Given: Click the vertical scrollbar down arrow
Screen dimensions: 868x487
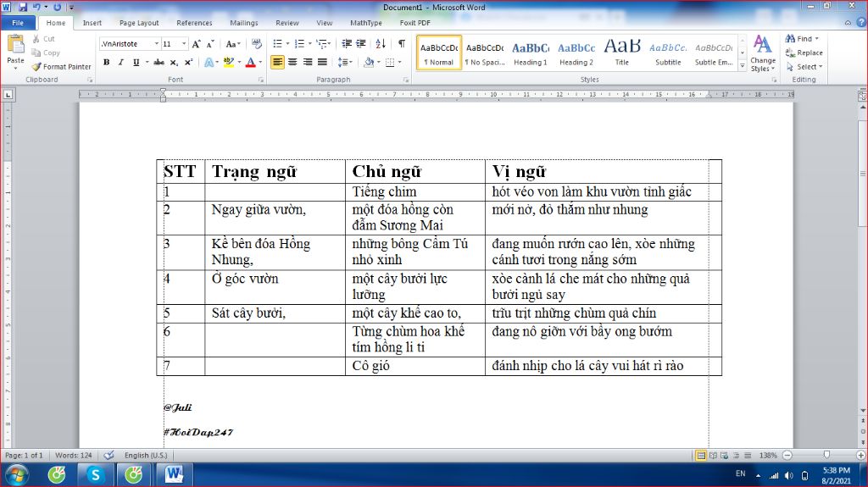Looking at the screenshot, I should [x=862, y=410].
